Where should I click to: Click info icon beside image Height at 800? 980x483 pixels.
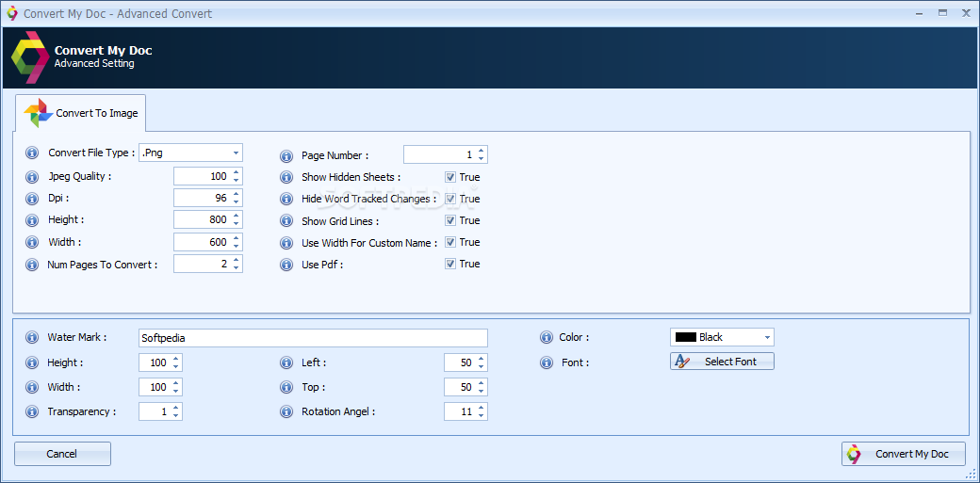[x=32, y=220]
